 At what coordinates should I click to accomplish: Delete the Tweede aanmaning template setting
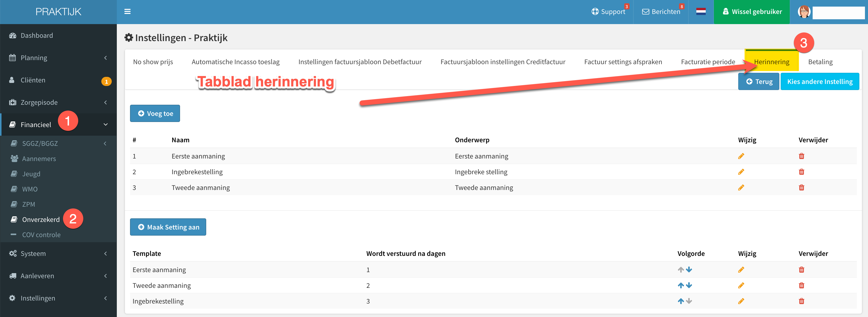tap(801, 285)
